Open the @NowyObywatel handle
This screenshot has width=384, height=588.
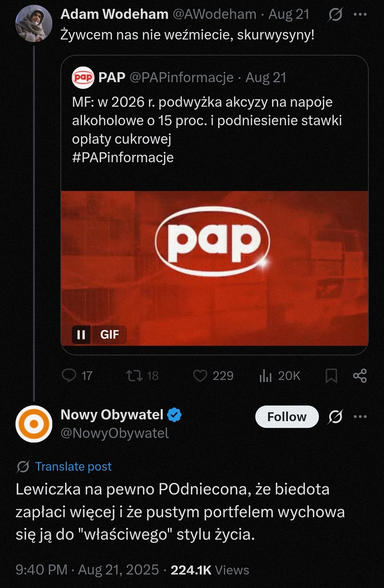114,433
